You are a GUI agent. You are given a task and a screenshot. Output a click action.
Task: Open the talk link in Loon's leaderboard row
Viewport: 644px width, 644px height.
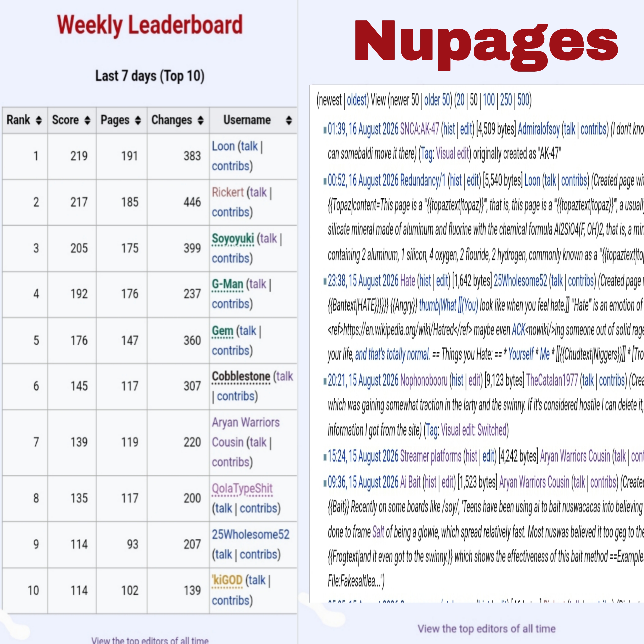point(249,146)
